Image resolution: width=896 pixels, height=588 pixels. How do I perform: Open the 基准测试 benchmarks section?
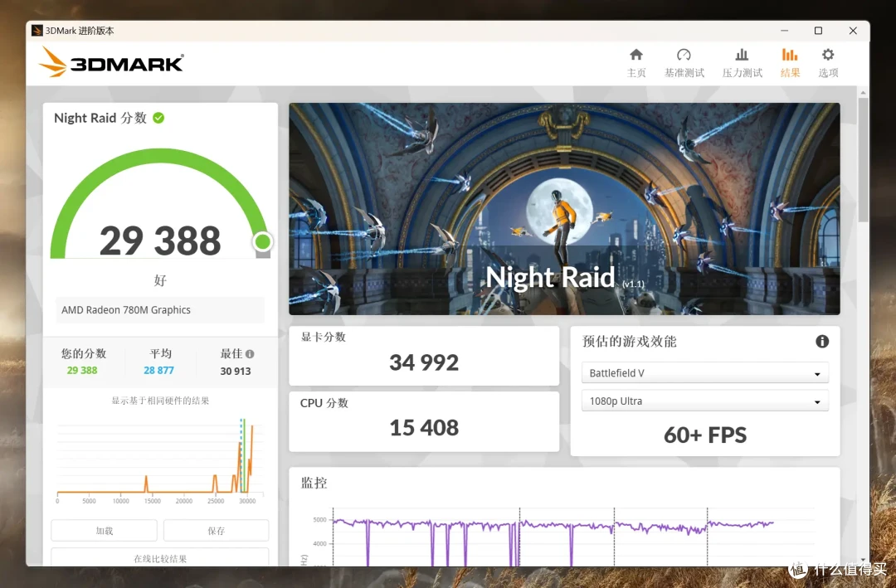point(684,63)
